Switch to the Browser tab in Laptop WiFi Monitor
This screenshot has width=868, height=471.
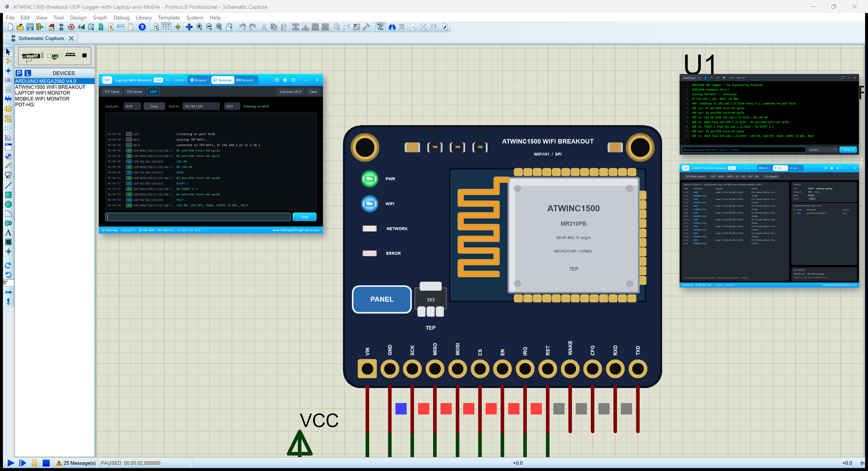pyautogui.click(x=198, y=80)
